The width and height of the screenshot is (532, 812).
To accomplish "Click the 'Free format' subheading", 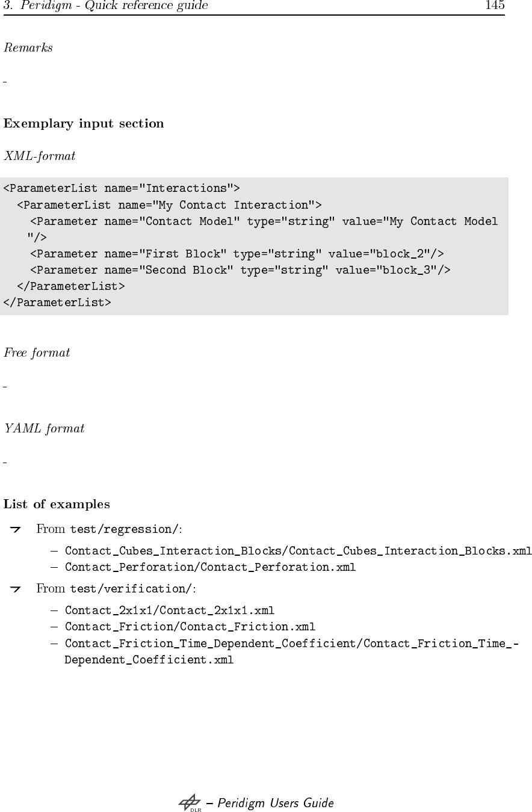I will click(37, 353).
